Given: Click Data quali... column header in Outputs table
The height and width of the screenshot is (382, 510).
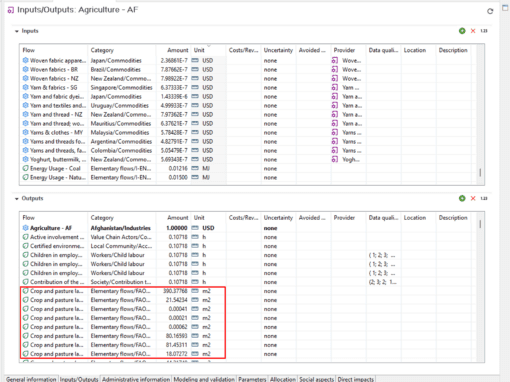Looking at the screenshot, I should pos(383,218).
